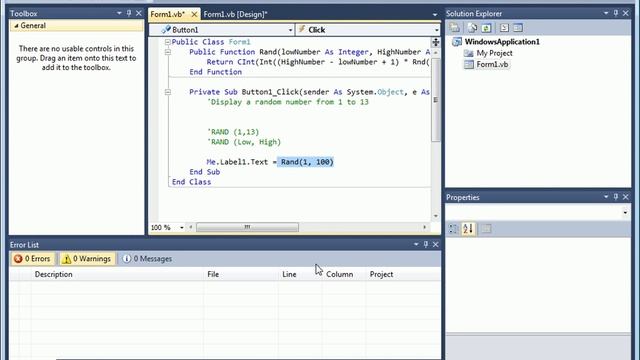The width and height of the screenshot is (640, 360).
Task: Select Form1.vb in Solution Explorer
Action: tap(492, 64)
